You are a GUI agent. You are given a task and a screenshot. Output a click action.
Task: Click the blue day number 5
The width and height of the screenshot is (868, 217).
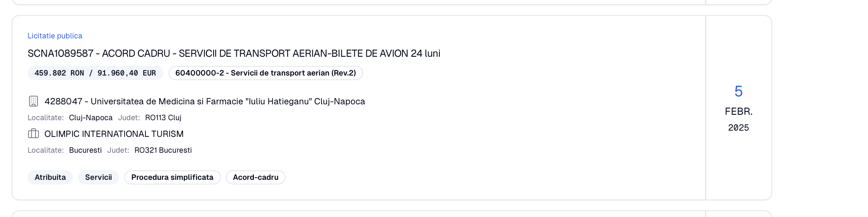click(738, 91)
